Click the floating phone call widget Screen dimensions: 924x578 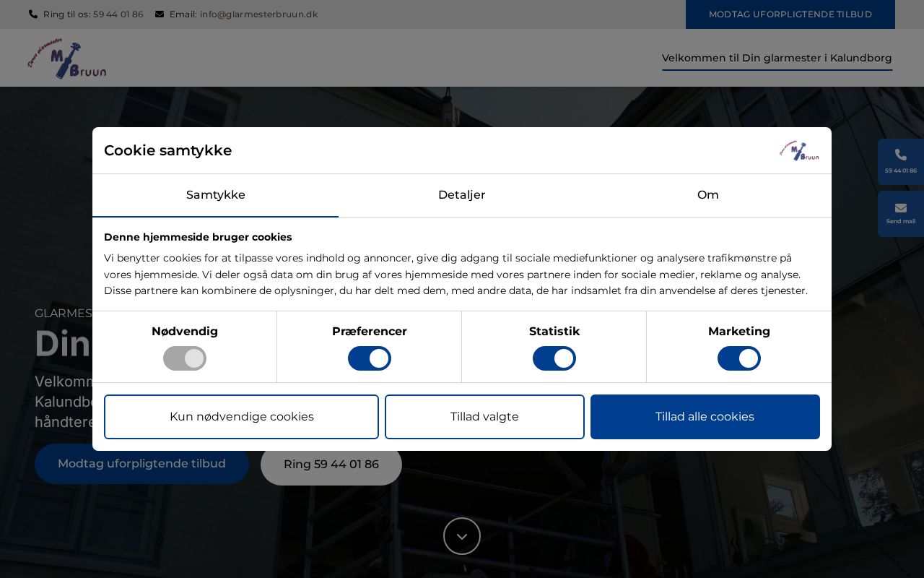[x=900, y=161]
